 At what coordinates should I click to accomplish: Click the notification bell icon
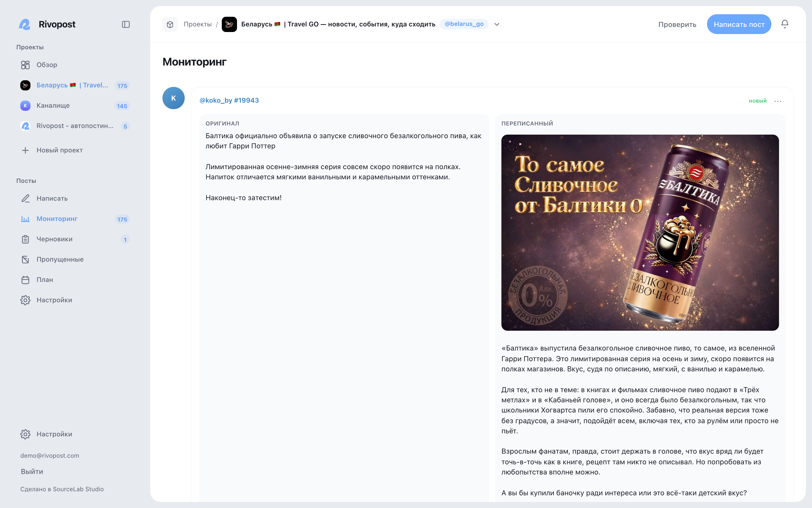click(785, 24)
